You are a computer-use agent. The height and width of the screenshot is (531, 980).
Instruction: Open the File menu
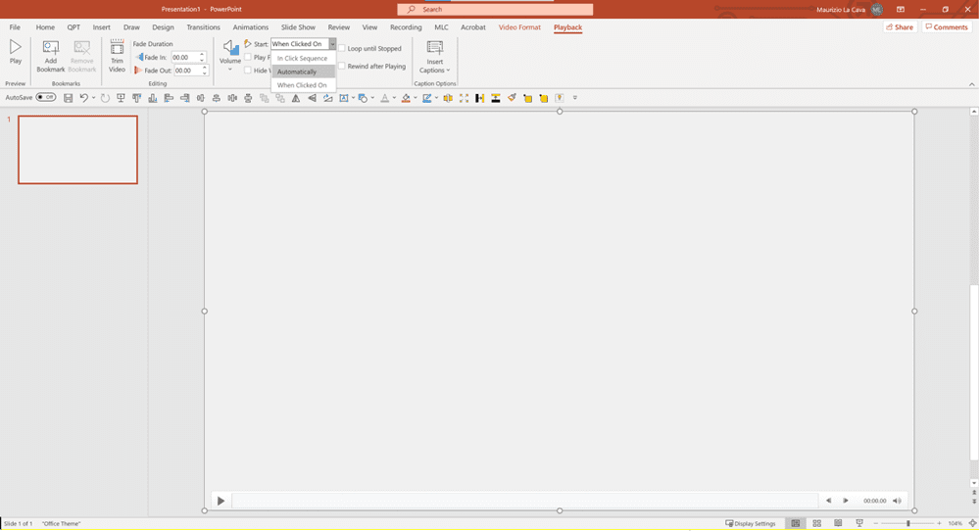(x=15, y=27)
